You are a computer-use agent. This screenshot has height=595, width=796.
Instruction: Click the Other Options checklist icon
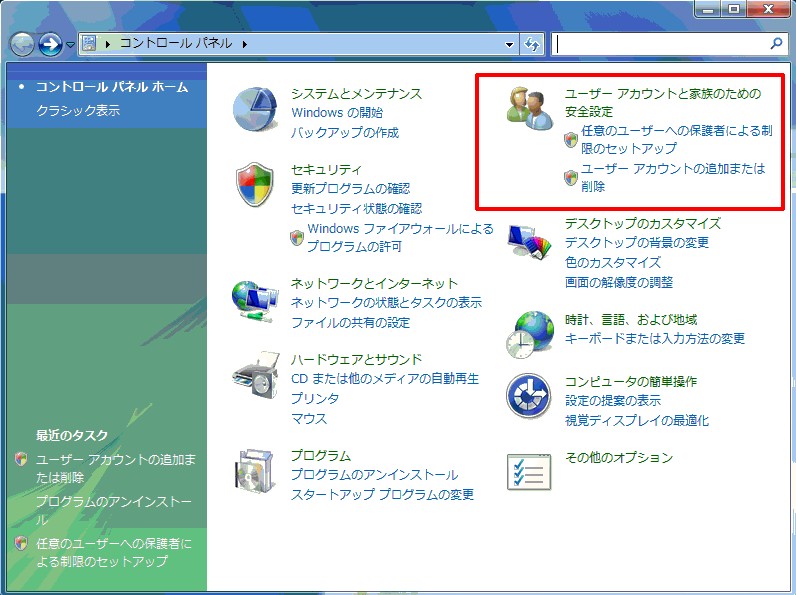[x=528, y=472]
